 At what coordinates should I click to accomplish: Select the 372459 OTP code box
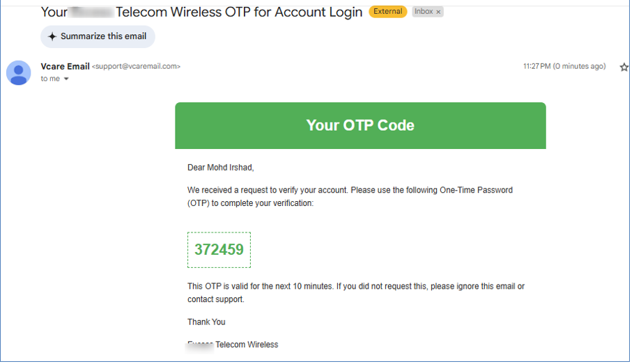tap(219, 250)
